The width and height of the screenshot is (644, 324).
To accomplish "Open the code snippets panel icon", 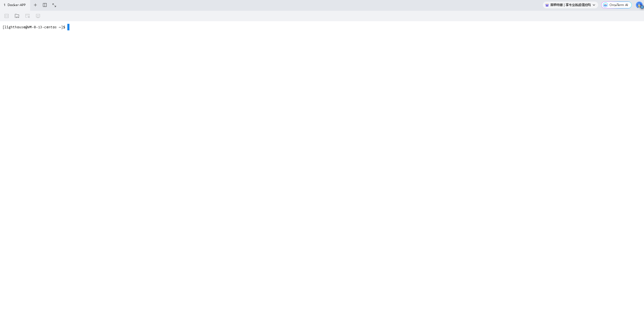I will [x=7, y=16].
